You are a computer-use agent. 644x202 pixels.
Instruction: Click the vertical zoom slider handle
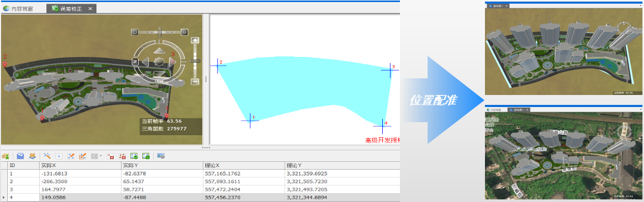pyautogui.click(x=195, y=61)
